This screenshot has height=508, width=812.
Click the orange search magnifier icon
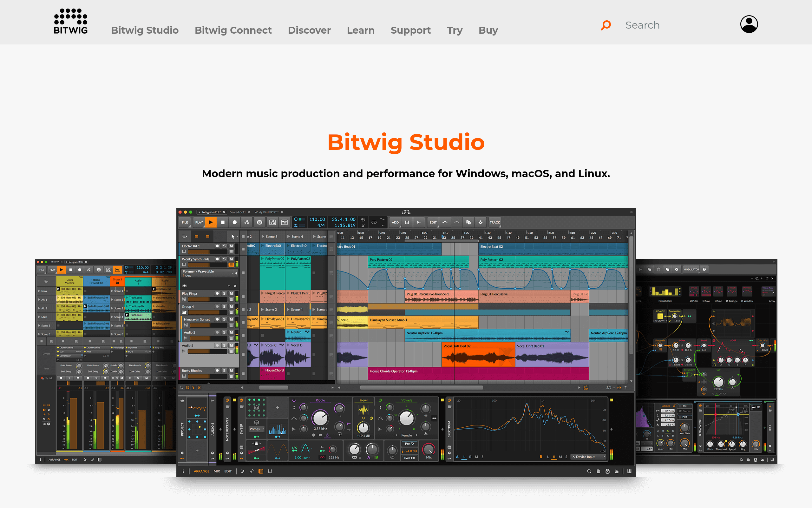[606, 25]
